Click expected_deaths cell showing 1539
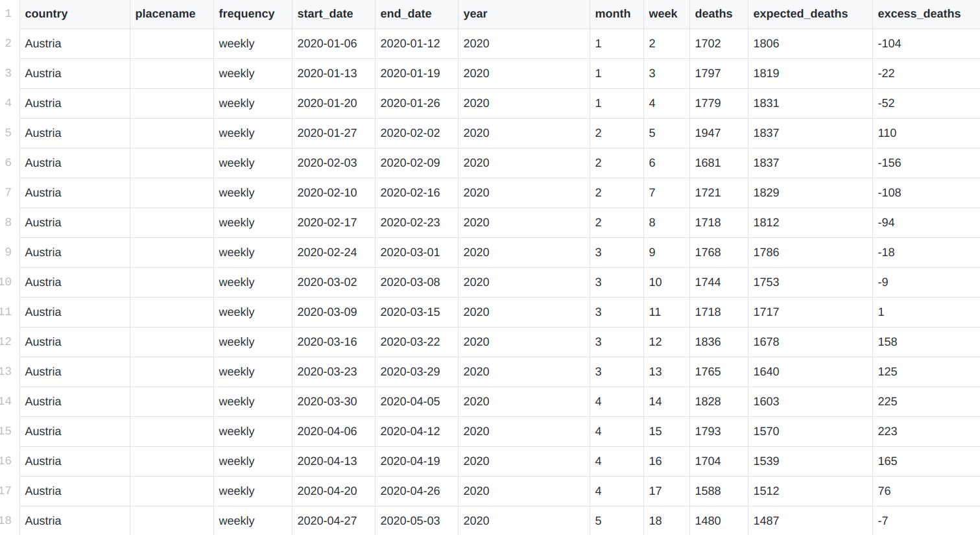This screenshot has height=535, width=980. (766, 461)
